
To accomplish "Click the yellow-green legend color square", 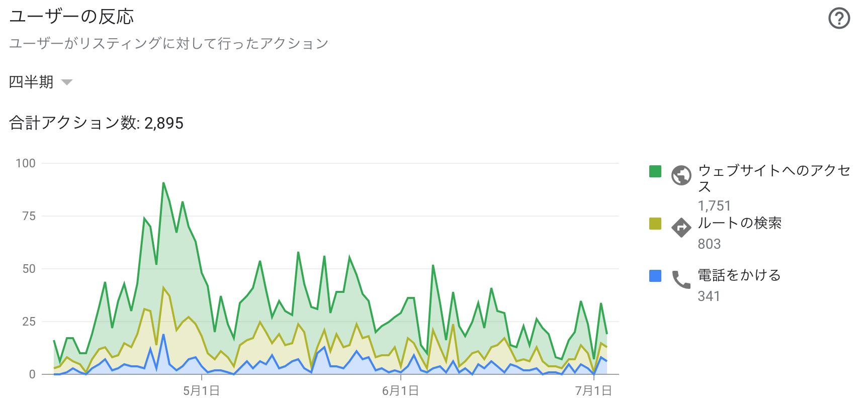I will click(x=655, y=224).
